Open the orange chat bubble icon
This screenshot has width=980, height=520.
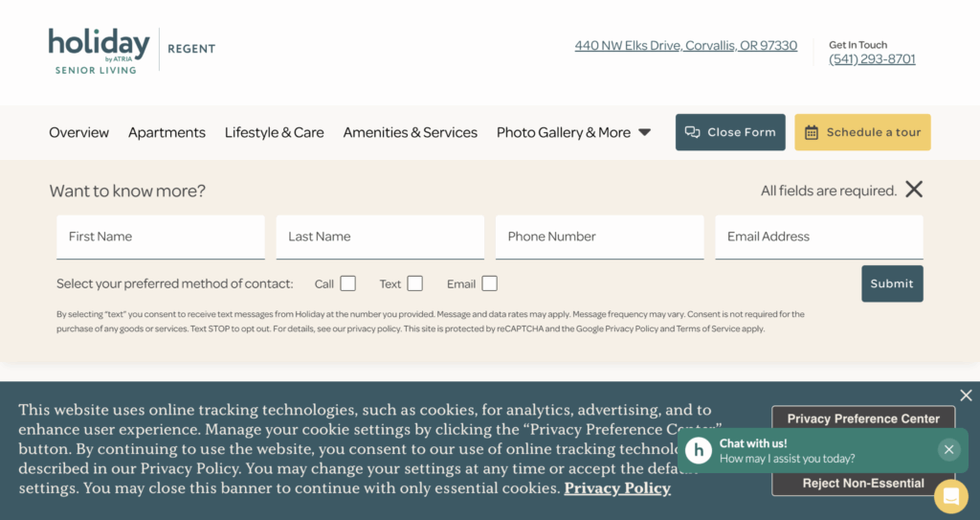coord(950,496)
